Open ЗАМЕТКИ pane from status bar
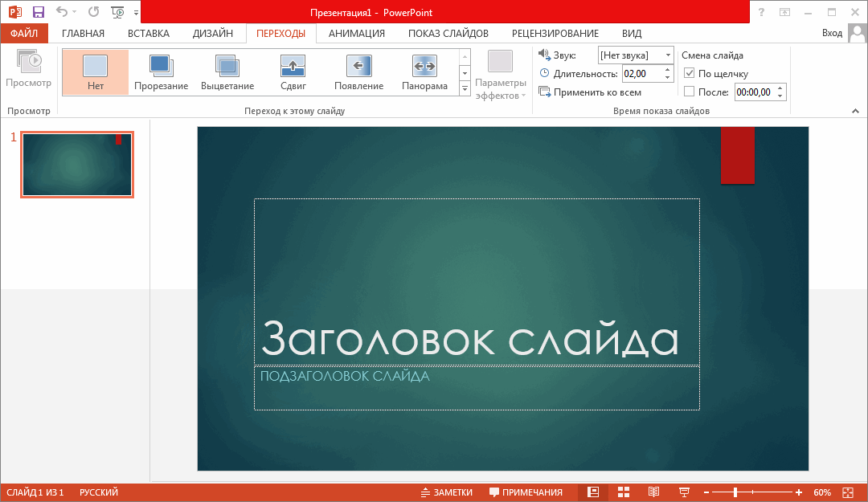The image size is (868, 502). click(x=446, y=492)
